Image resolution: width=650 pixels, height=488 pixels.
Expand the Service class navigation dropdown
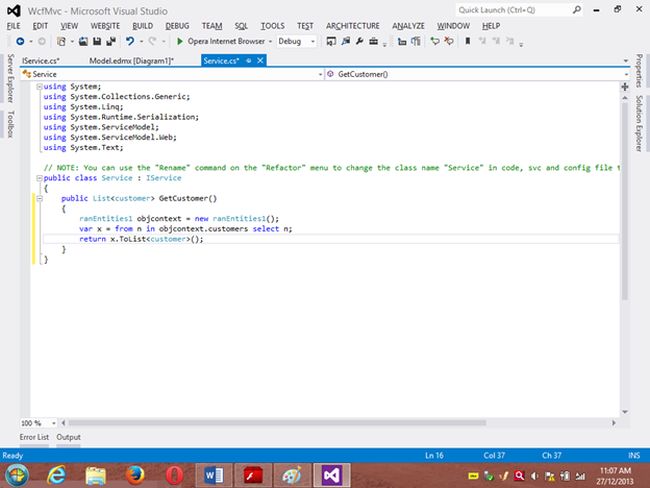(319, 74)
